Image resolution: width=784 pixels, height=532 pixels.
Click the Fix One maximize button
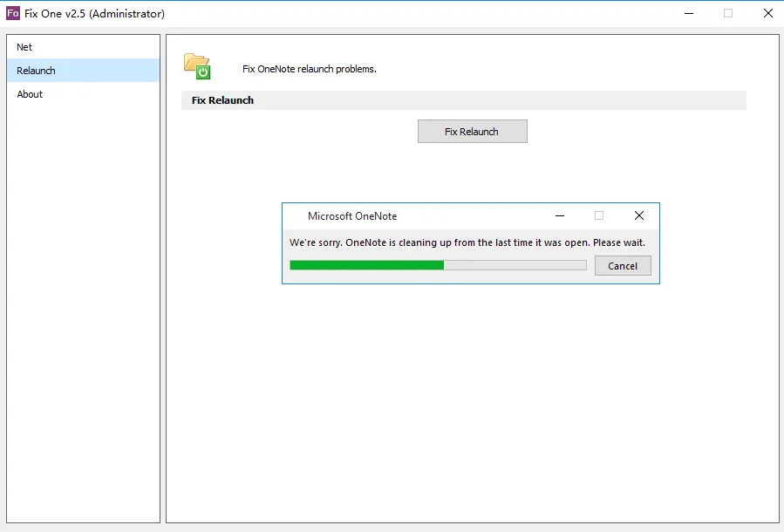coord(728,13)
